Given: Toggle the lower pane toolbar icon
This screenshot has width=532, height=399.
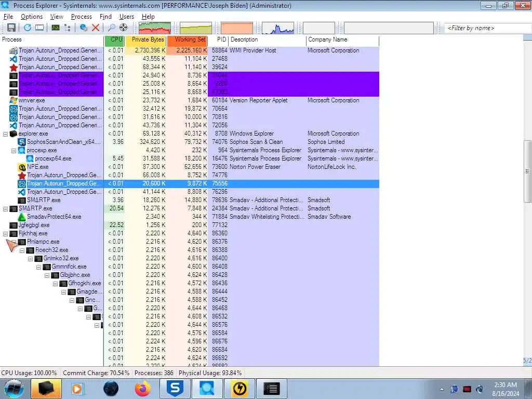Looking at the screenshot, I should tap(39, 28).
